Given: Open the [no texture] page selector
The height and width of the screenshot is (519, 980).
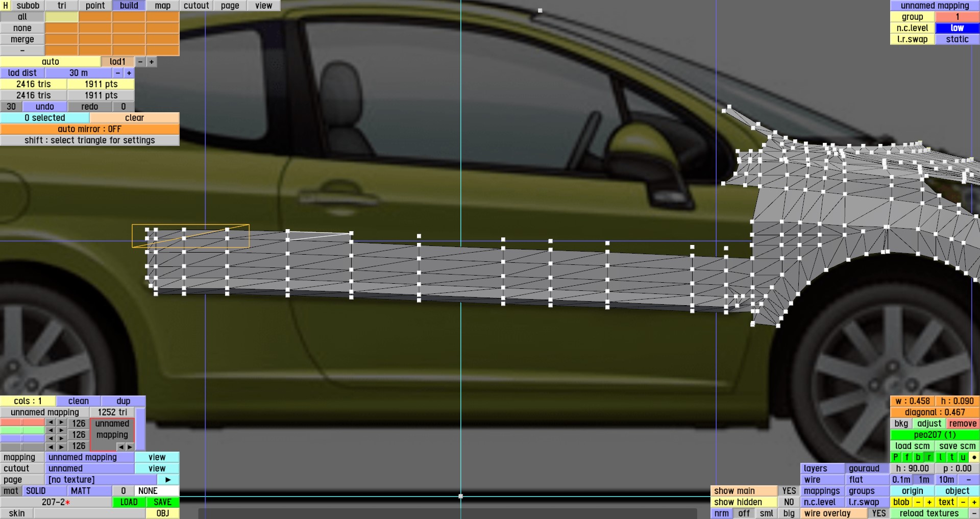Looking at the screenshot, I should click(101, 480).
